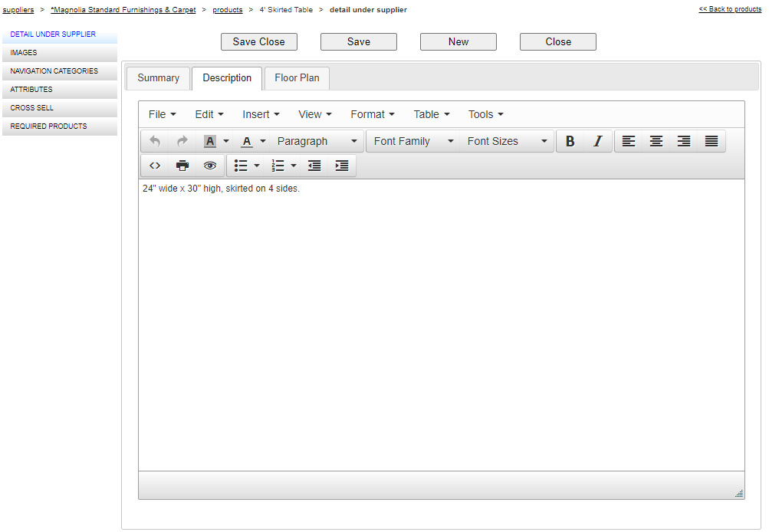769x532 pixels.
Task: Open the Insert menu
Action: (261, 114)
